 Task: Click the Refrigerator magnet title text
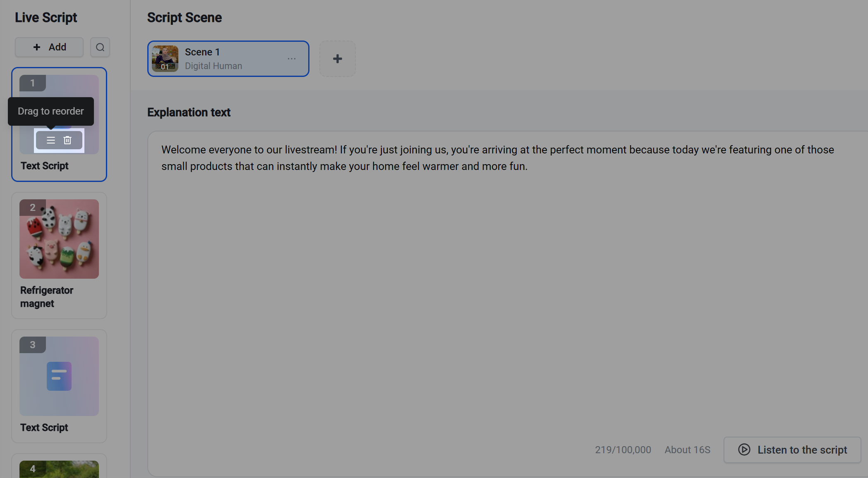click(x=47, y=297)
